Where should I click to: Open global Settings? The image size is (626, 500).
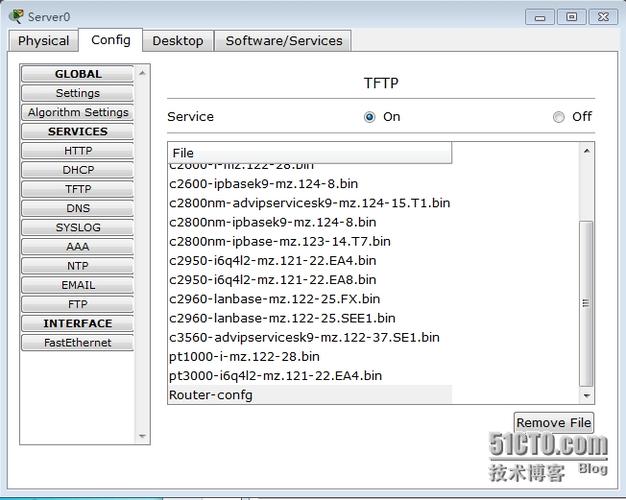tap(77, 93)
